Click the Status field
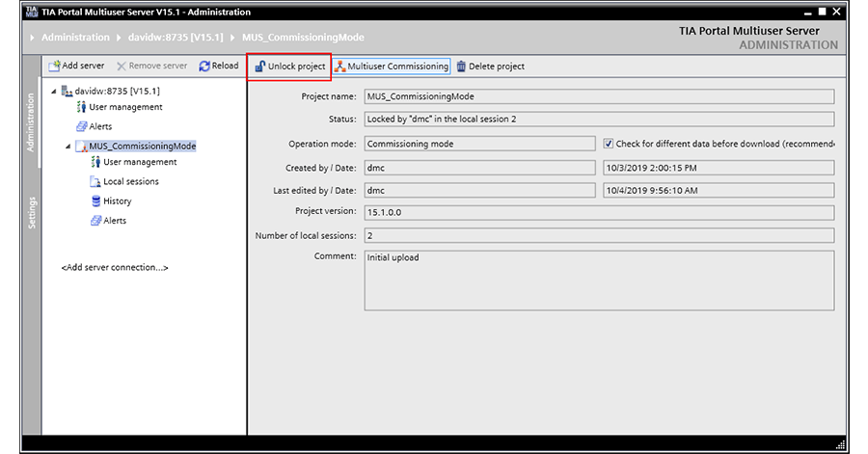This screenshot has height=454, width=868. click(599, 119)
